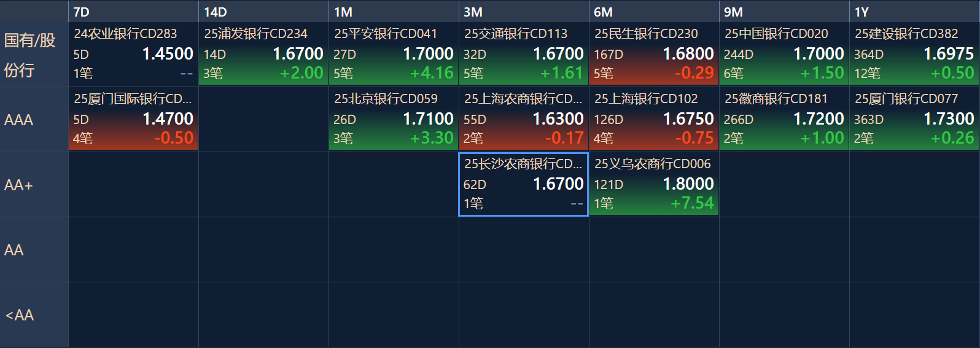The width and height of the screenshot is (980, 348).
Task: Select the 3M tenor column header
Action: (524, 12)
